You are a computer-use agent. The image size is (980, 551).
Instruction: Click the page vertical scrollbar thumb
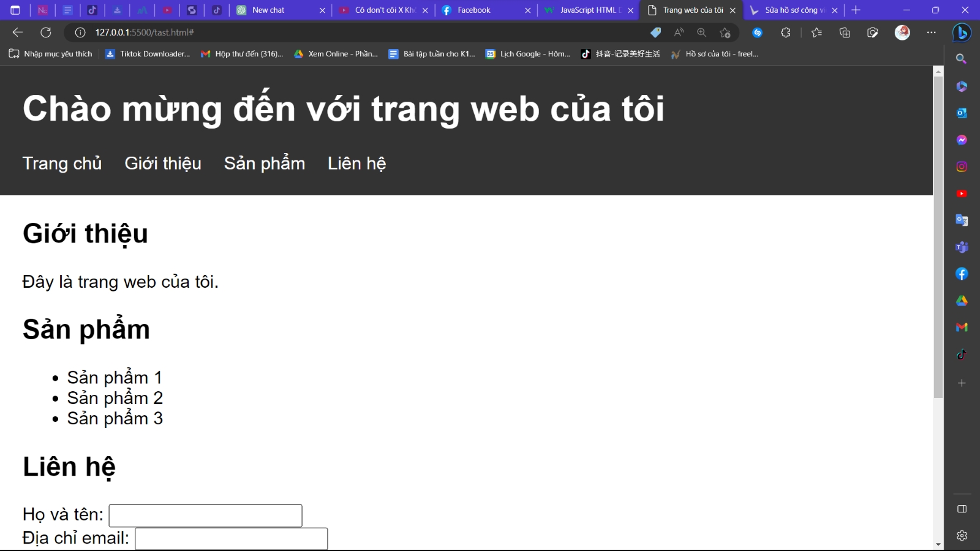coord(938,237)
